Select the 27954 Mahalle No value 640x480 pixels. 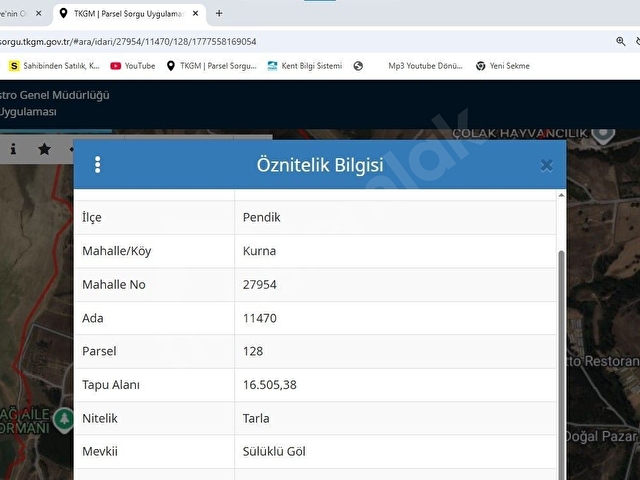[x=260, y=284]
